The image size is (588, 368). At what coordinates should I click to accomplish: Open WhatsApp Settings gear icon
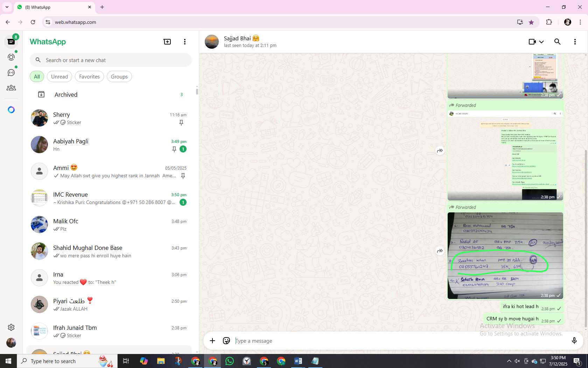coord(11,327)
